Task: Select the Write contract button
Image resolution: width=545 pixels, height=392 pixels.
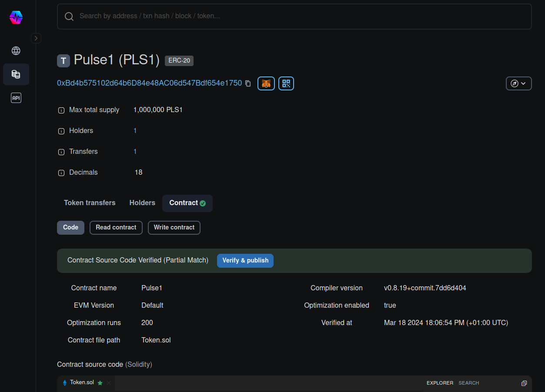Action: 174,228
